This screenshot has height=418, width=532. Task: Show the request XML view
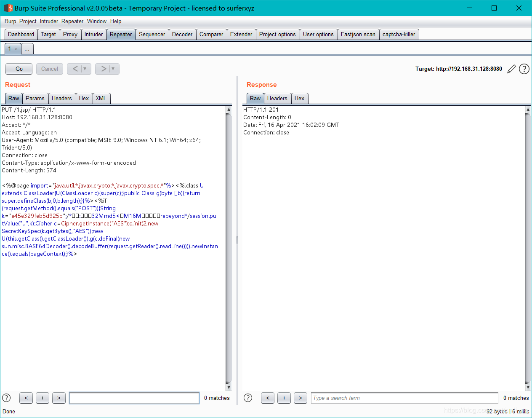click(101, 98)
